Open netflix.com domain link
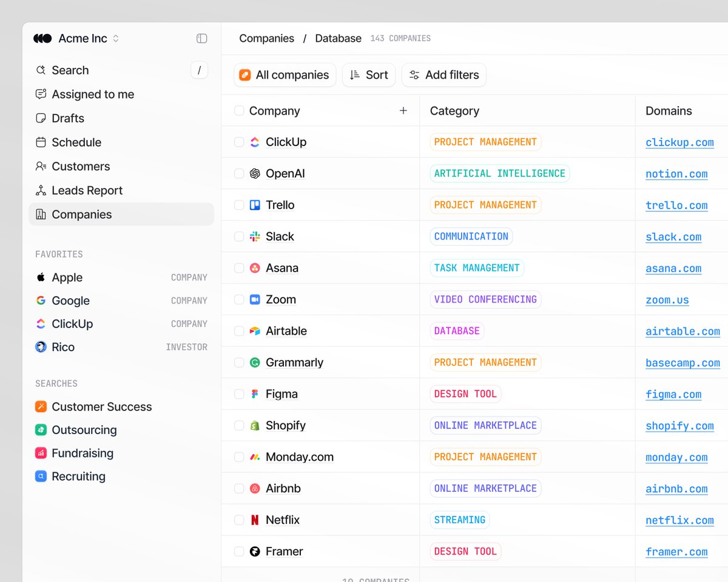This screenshot has width=728, height=582. click(x=679, y=521)
